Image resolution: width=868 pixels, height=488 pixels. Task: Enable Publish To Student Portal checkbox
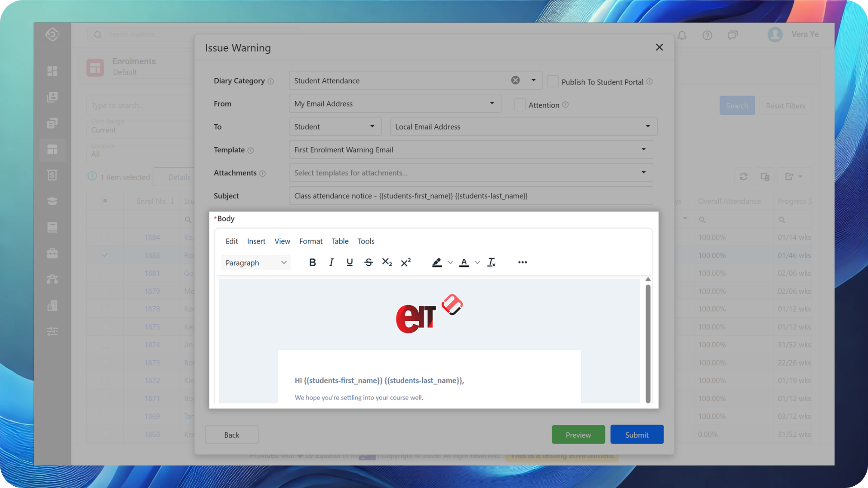click(x=553, y=82)
